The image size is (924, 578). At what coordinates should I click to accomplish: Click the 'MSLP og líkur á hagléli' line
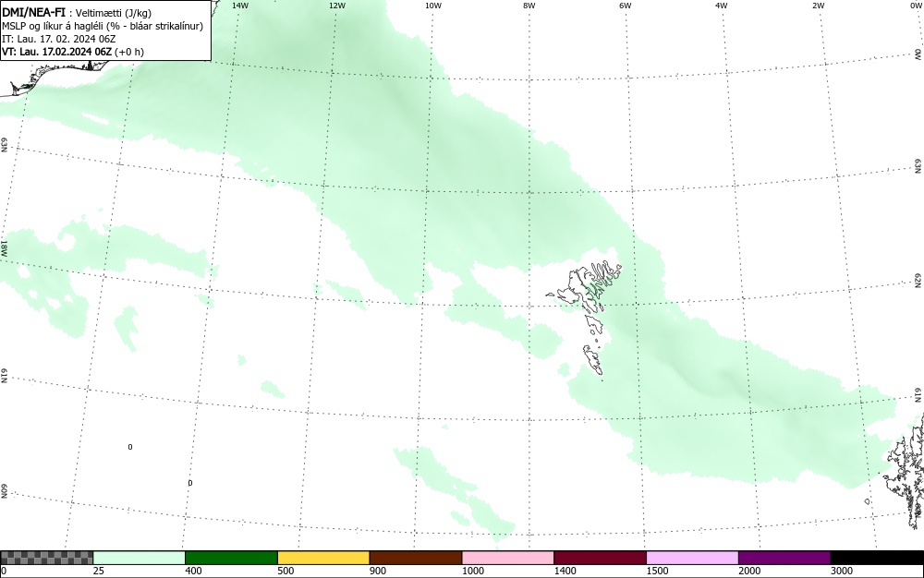tap(103, 26)
